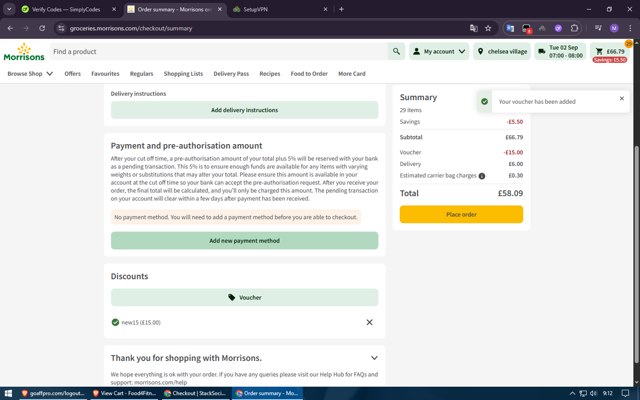The image size is (640, 400).
Task: Open the Offers menu item
Action: point(72,74)
